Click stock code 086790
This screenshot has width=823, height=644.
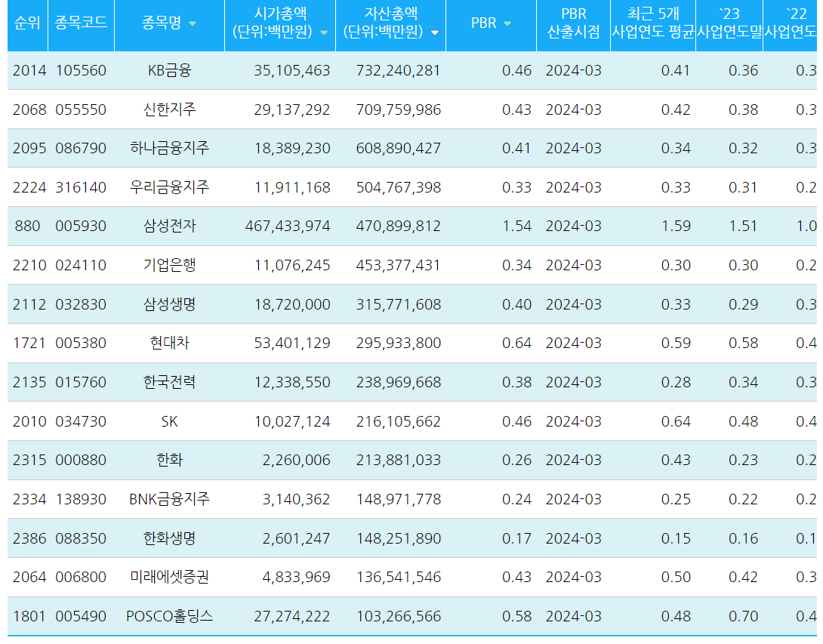(81, 149)
